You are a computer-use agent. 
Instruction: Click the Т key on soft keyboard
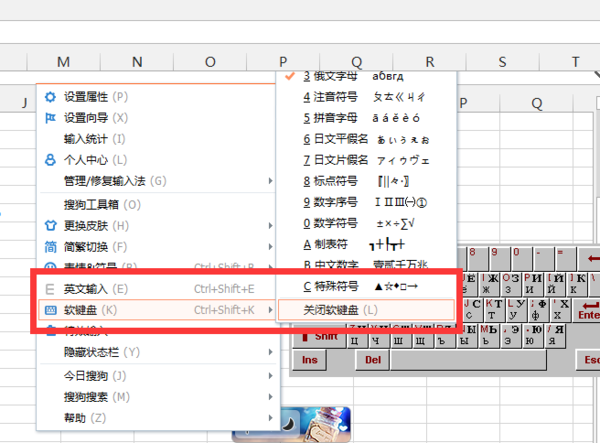[x=495, y=309]
